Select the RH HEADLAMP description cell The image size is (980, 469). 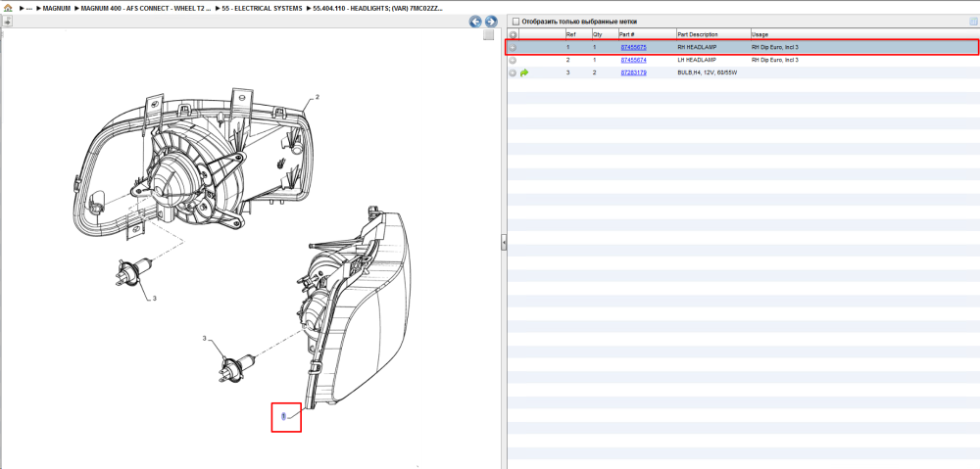(696, 47)
